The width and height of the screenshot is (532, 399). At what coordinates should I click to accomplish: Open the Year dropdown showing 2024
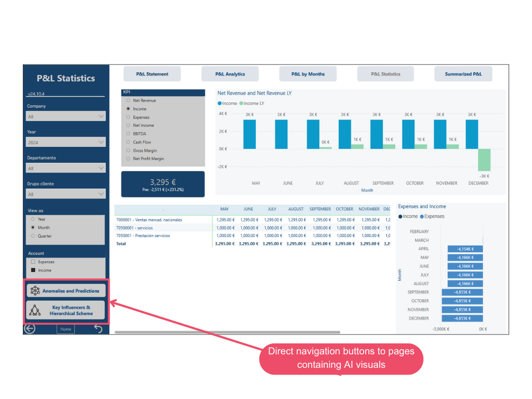[66, 142]
